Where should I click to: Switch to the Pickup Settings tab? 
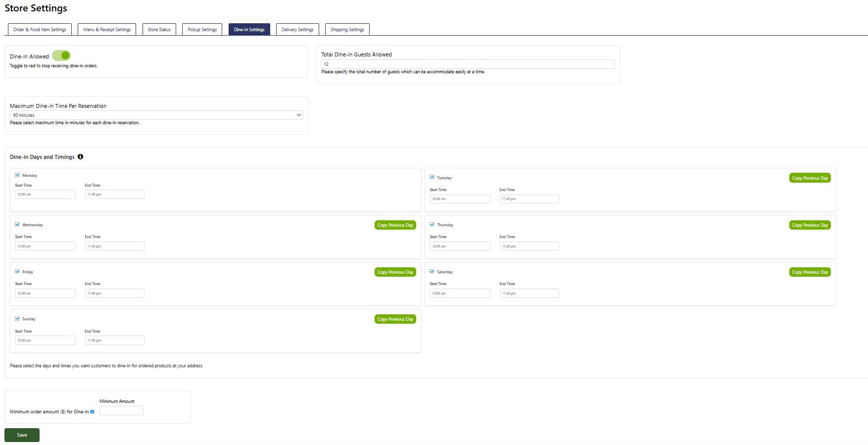[202, 30]
